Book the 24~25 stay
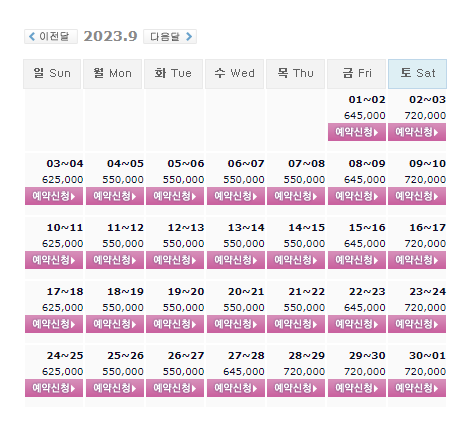 [x=54, y=388]
